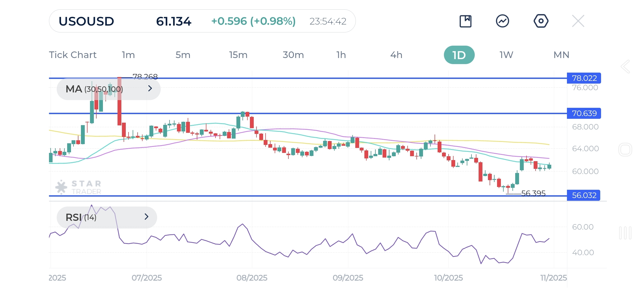Tap the recent apps bars icon
Viewport: 644px width, 297px height.
[x=625, y=233]
